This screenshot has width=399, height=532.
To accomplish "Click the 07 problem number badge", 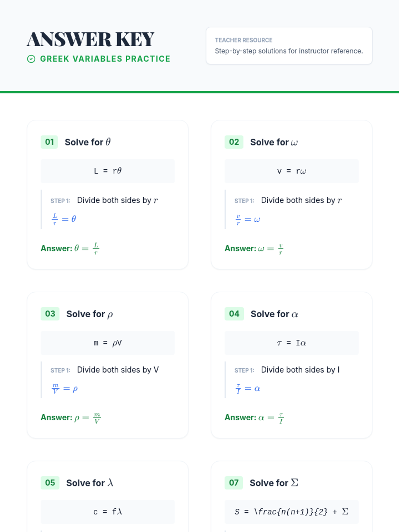I will pyautogui.click(x=234, y=483).
